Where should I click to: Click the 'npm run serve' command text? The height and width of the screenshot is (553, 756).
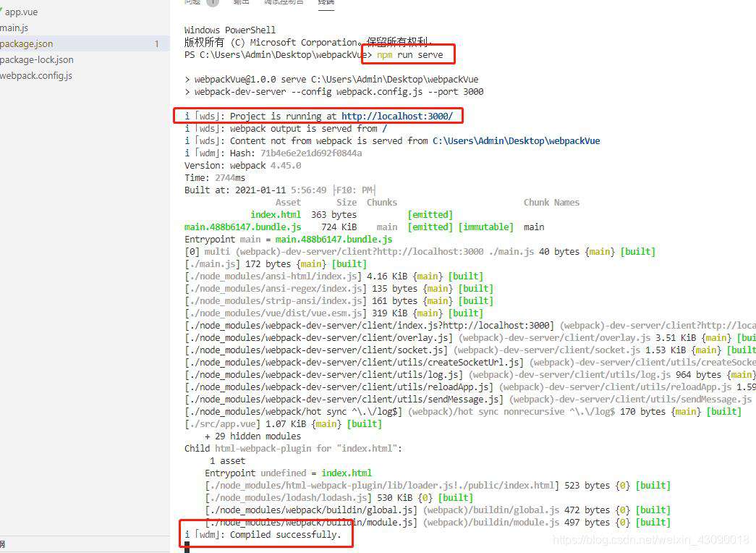tap(409, 54)
